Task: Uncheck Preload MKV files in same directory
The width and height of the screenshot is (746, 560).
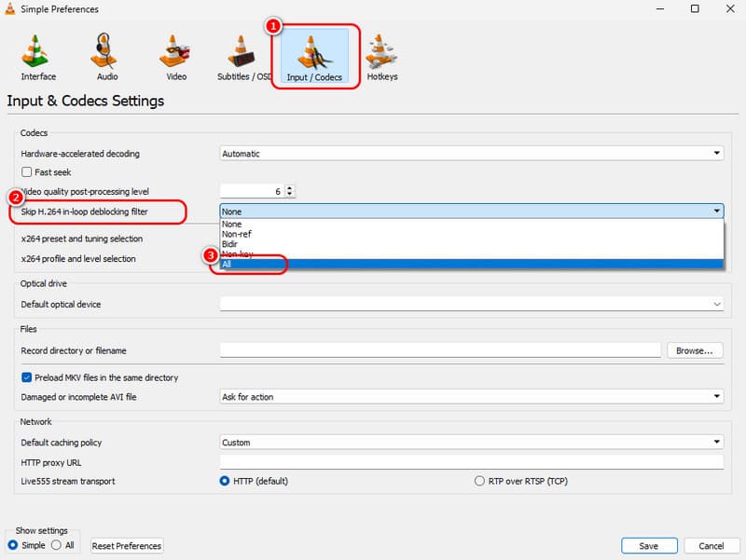Action: (x=27, y=377)
